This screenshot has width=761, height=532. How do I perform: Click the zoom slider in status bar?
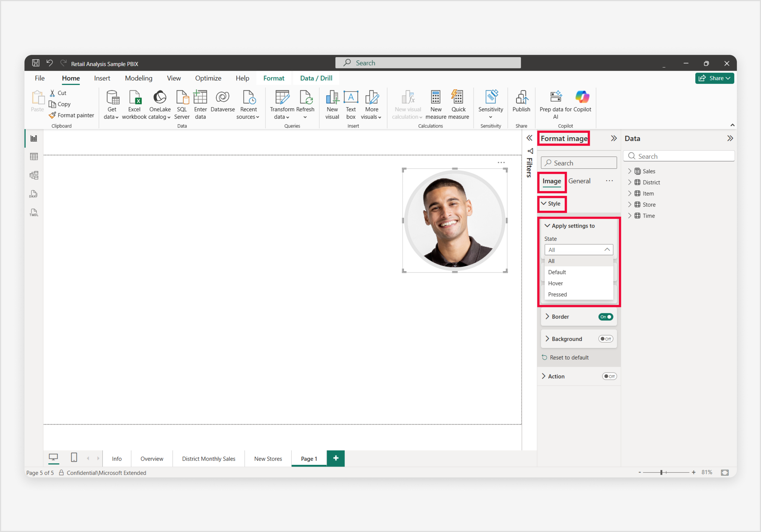661,472
